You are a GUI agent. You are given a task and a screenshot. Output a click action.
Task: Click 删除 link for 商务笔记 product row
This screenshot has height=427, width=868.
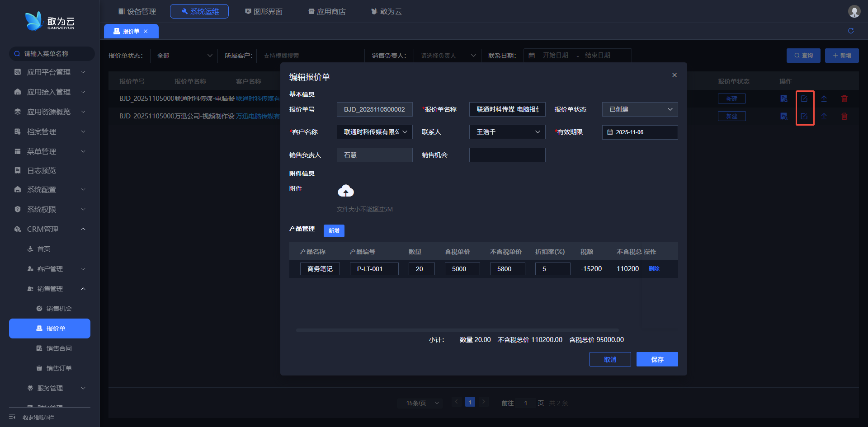pos(654,269)
